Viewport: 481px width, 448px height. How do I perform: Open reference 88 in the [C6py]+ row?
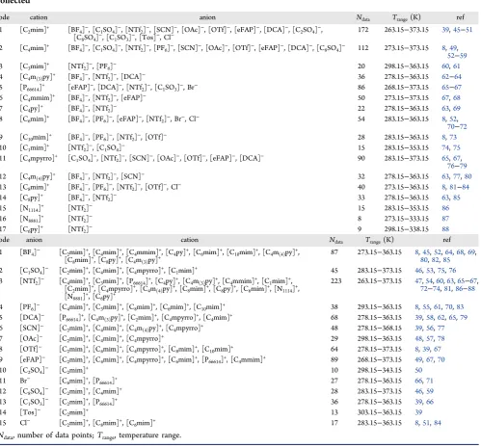445,229
